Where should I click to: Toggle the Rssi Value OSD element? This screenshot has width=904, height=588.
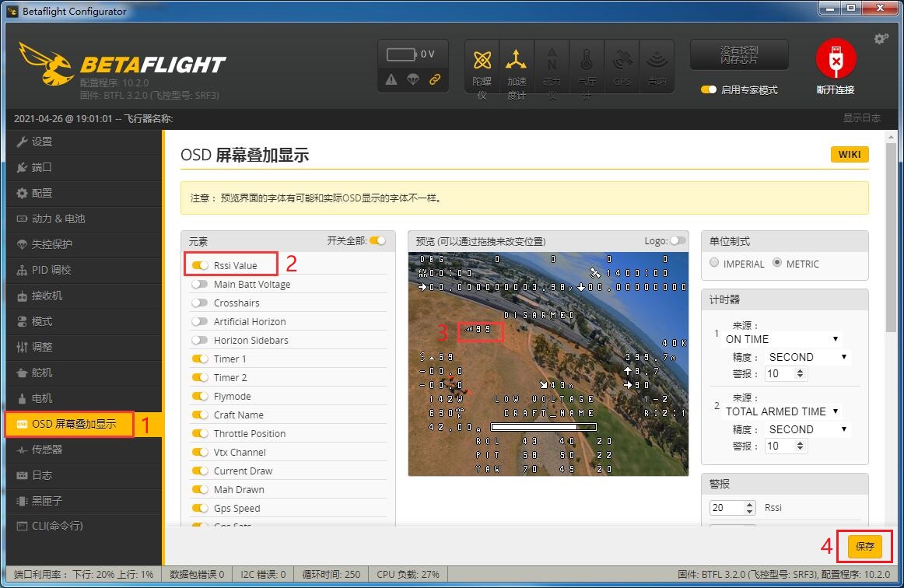tap(200, 265)
